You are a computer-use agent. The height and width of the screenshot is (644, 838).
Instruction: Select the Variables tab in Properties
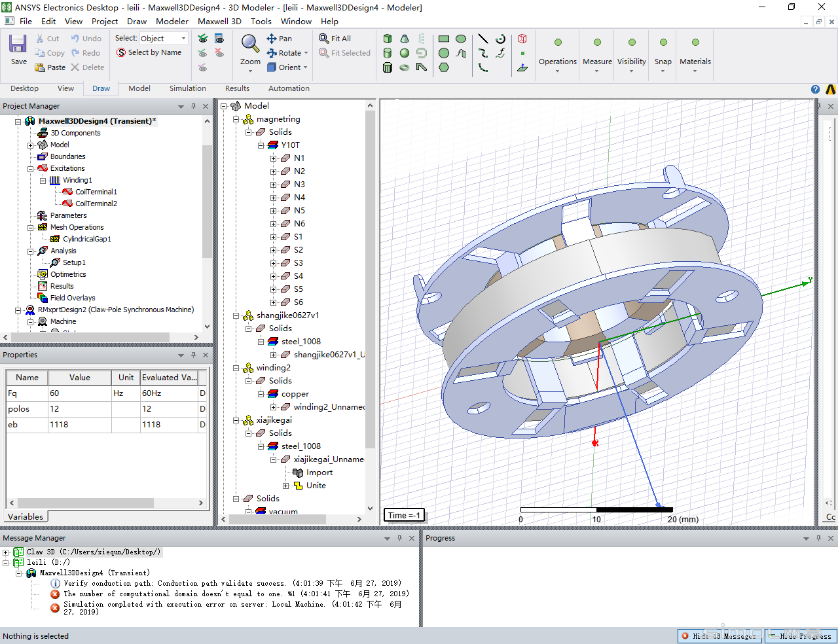[x=25, y=516]
